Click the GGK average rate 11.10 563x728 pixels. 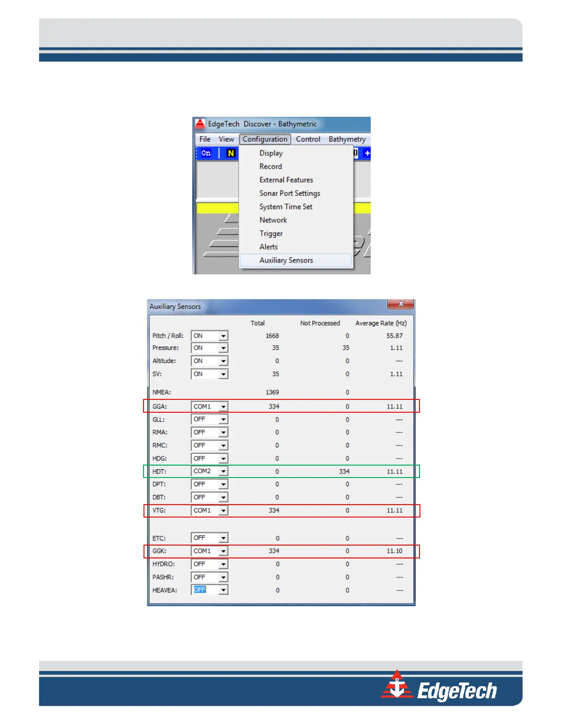tap(394, 551)
